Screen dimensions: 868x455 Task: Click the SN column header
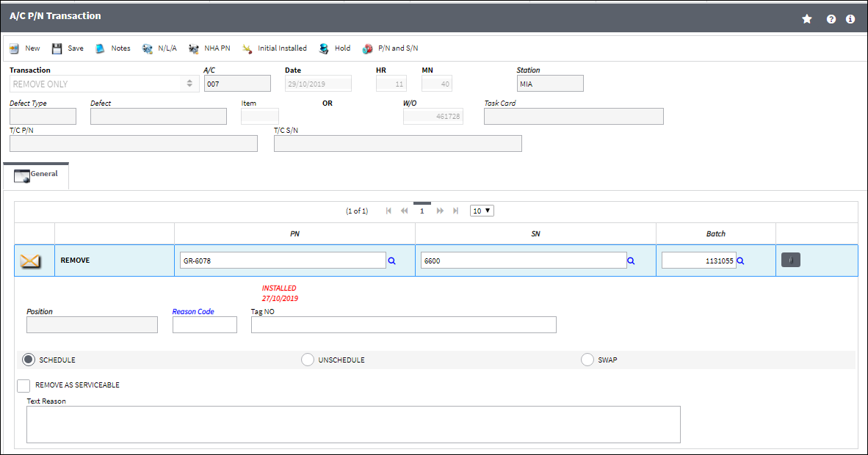pyautogui.click(x=536, y=234)
